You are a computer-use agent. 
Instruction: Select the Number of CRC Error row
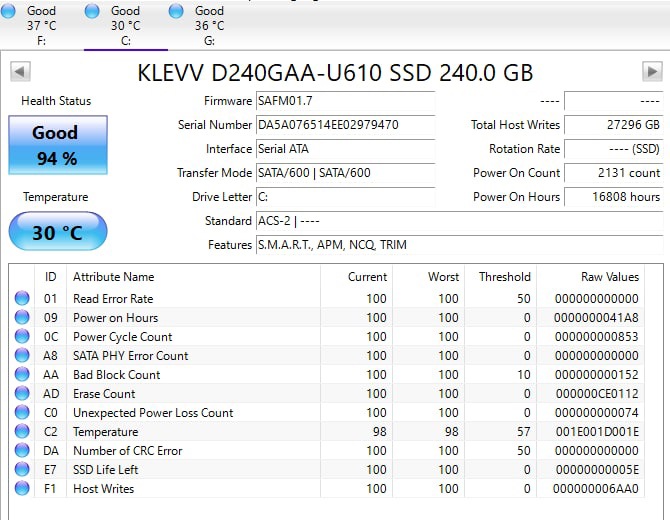327,450
